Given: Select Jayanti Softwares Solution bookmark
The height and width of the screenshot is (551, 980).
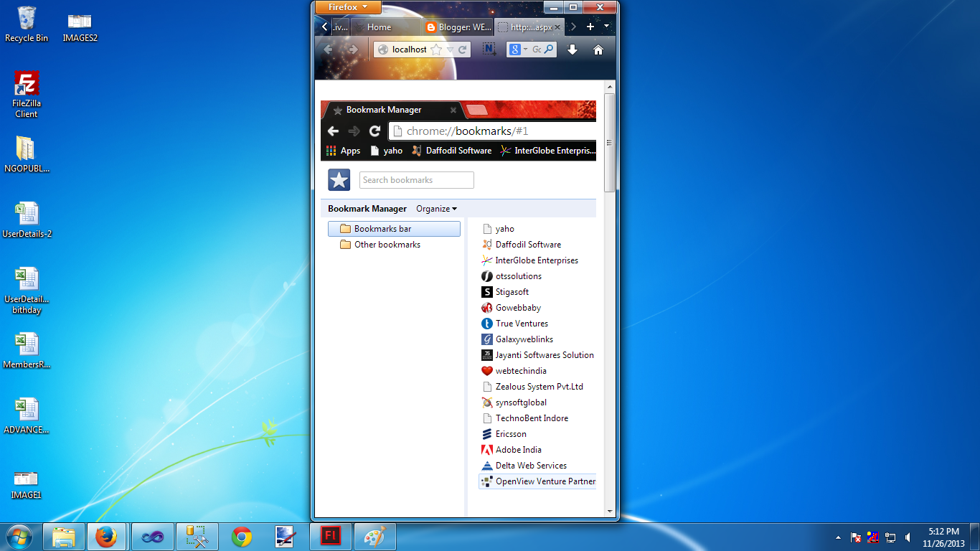Looking at the screenshot, I should point(537,355).
